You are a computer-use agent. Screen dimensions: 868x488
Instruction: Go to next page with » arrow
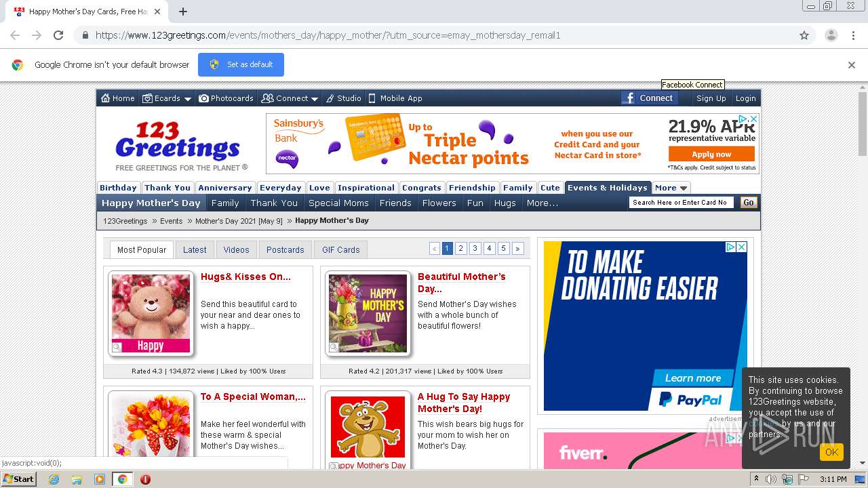click(517, 249)
